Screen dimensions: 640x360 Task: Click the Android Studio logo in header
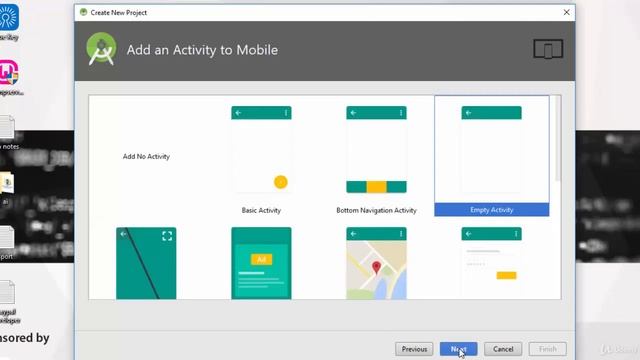[x=101, y=49]
